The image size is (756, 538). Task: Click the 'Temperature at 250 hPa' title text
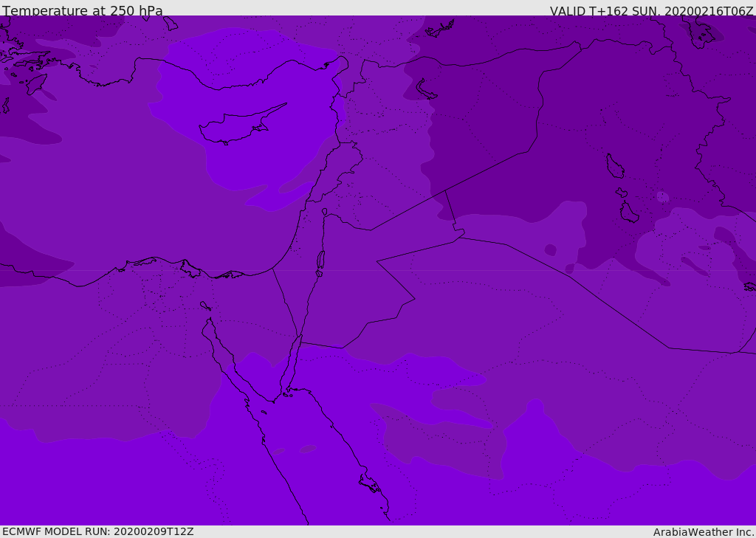point(83,10)
